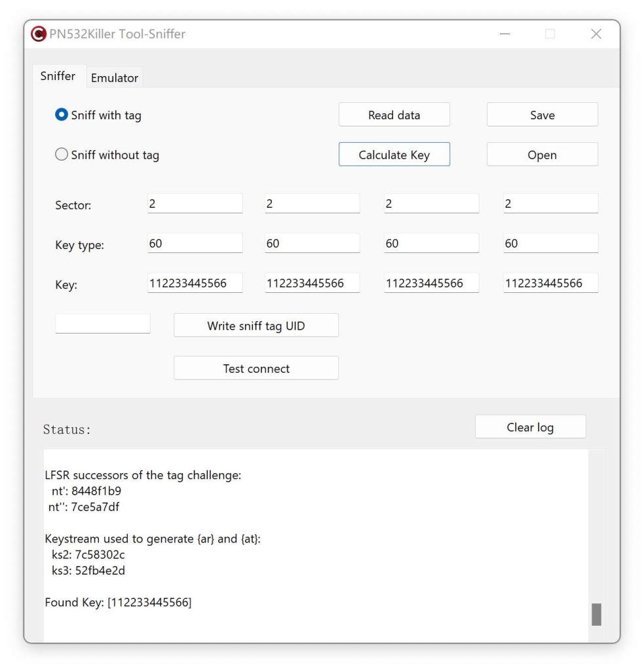The image size is (644, 671).
Task: Select the third Key value field
Action: (431, 283)
